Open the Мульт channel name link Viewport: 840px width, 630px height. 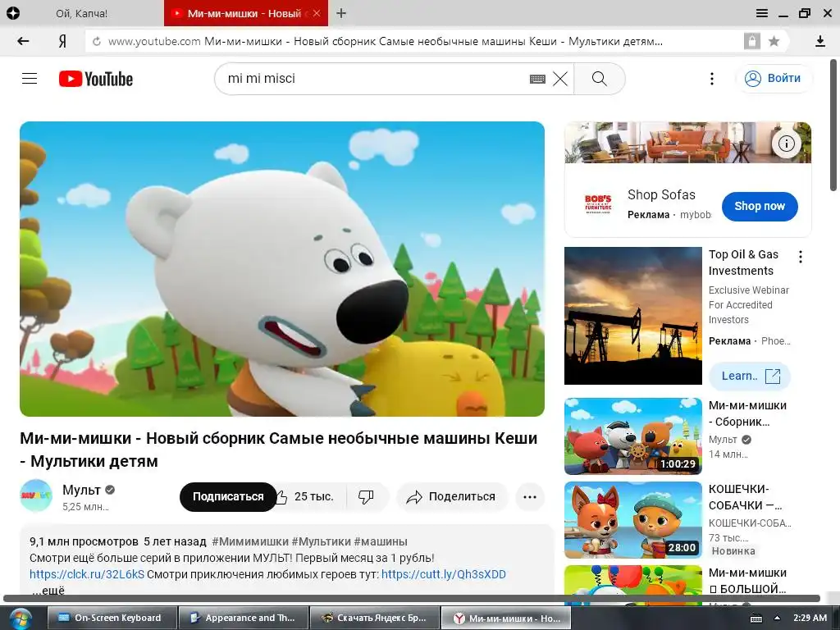click(x=81, y=490)
